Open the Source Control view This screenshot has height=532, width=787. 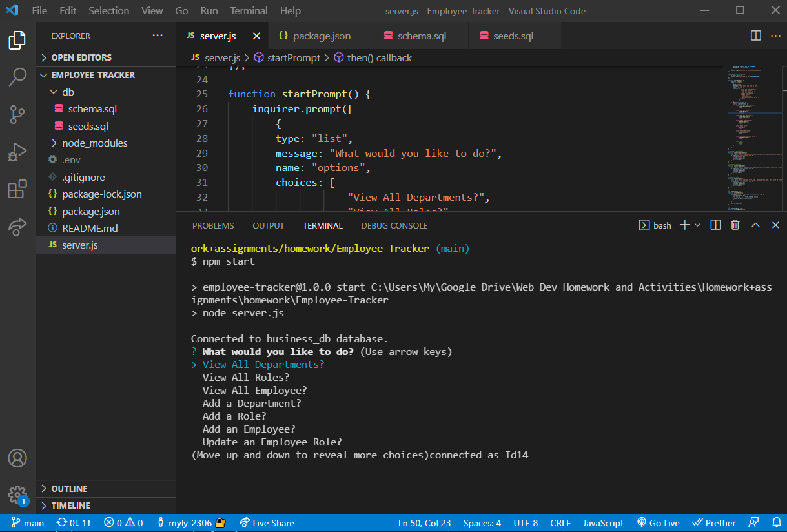(17, 114)
